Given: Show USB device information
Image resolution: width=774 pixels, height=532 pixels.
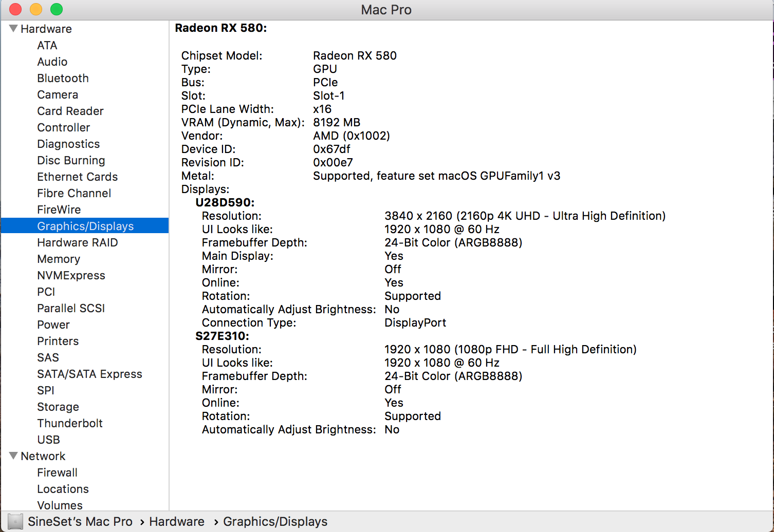Looking at the screenshot, I should (49, 440).
